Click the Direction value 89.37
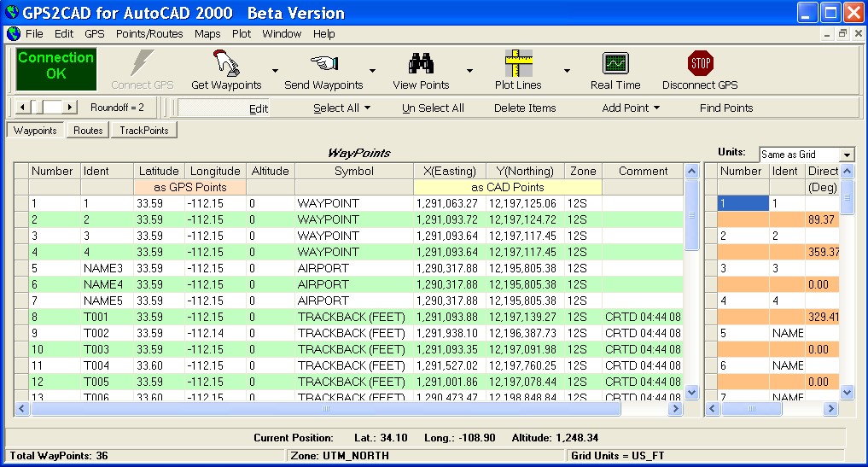Screen dimensions: 868x467 click(822, 219)
